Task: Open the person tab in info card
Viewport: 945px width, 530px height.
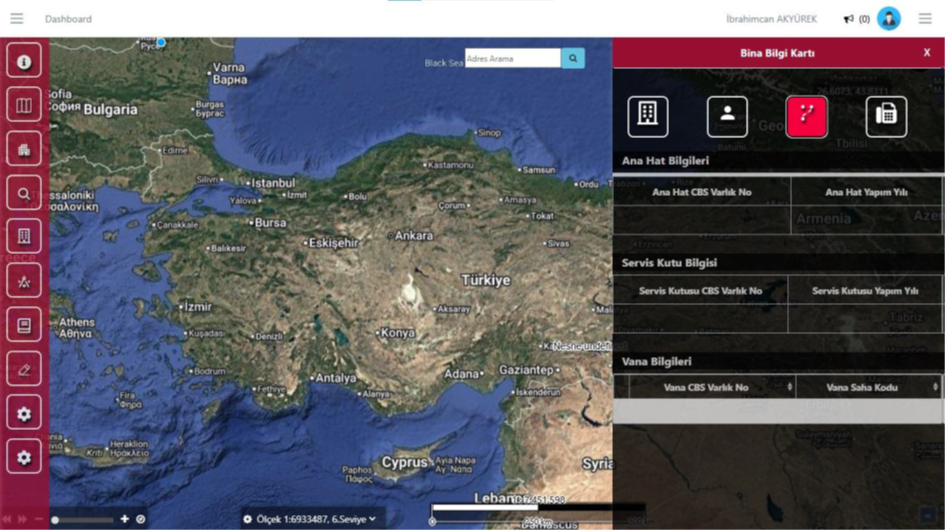Action: (727, 116)
